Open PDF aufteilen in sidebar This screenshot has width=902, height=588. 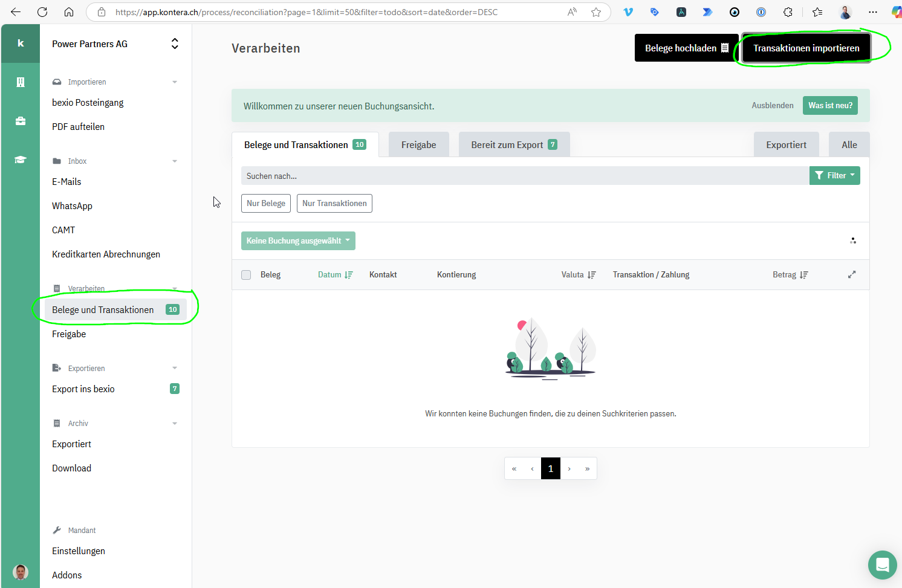click(78, 127)
